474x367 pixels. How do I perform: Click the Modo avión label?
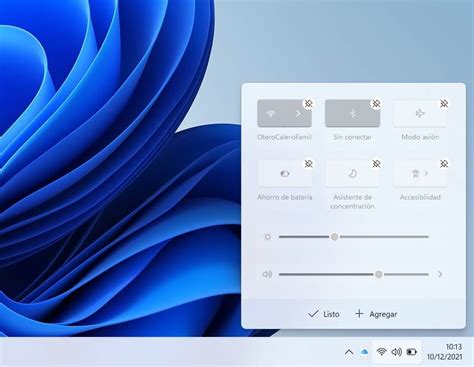pos(420,137)
